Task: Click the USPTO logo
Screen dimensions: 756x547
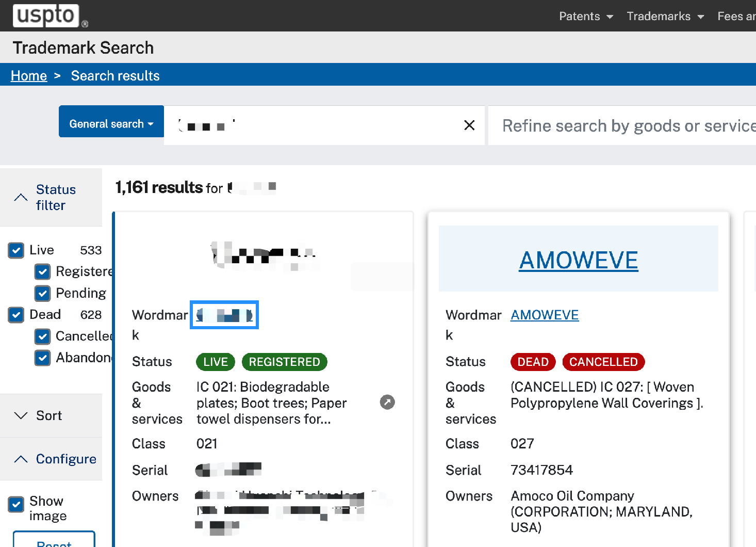Action: pos(50,15)
